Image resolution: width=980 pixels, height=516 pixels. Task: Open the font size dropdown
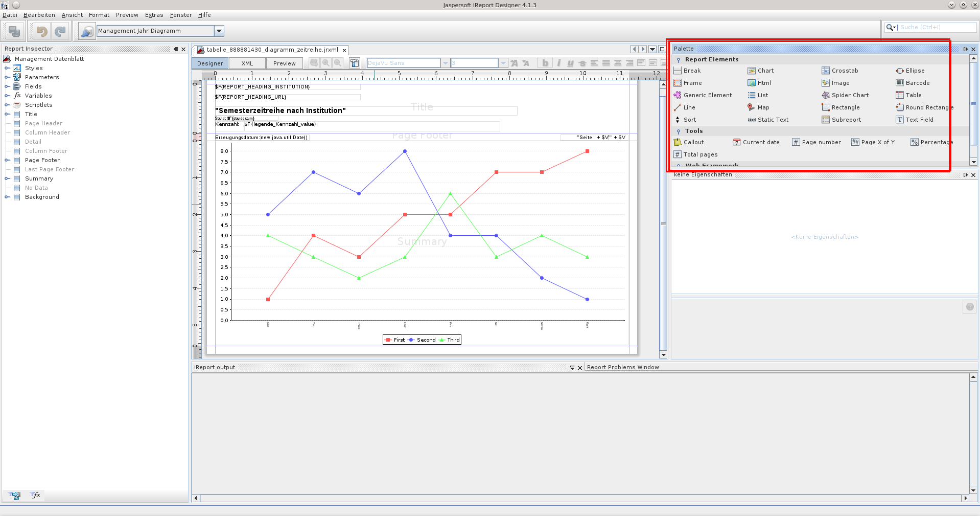pos(503,63)
